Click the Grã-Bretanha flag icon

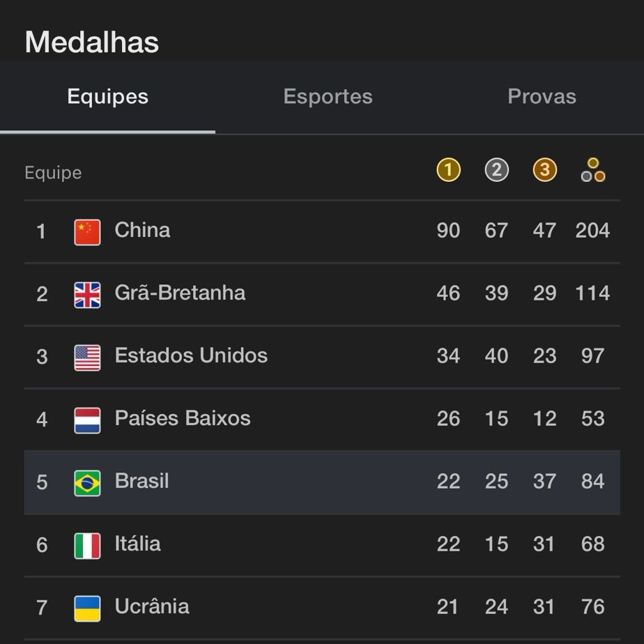click(87, 295)
